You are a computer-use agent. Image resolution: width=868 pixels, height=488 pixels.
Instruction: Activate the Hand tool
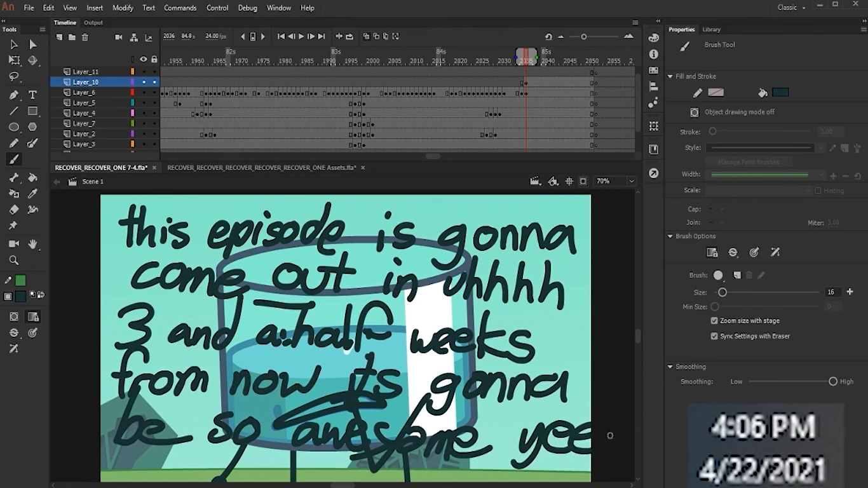[x=33, y=244]
